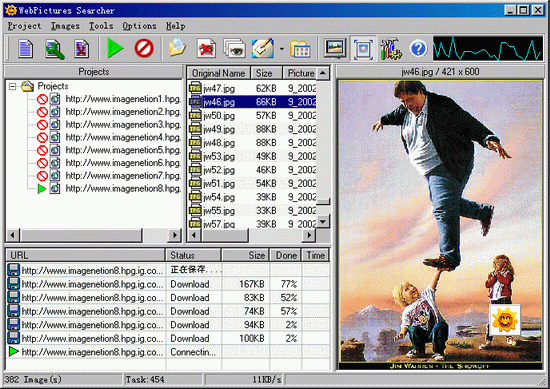Select project http://www.imagenetion2.hpg.
Viewport: 550px width, 389px height.
[x=123, y=112]
